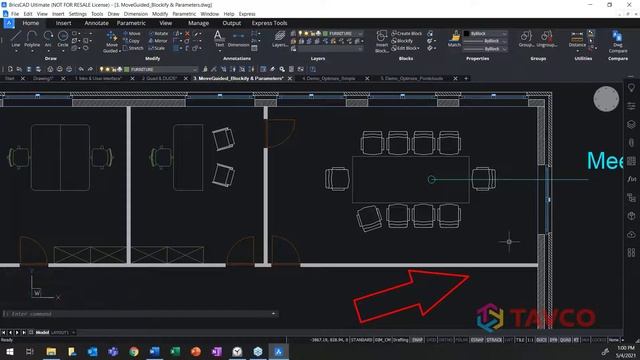Click the Match properties brush
The image size is (640, 360).
(454, 39)
